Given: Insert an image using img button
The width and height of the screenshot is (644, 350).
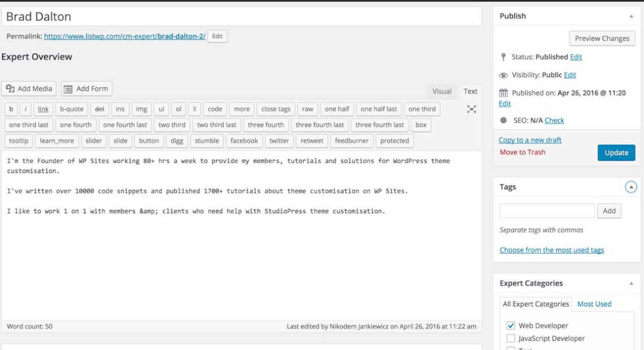Looking at the screenshot, I should [x=141, y=109].
